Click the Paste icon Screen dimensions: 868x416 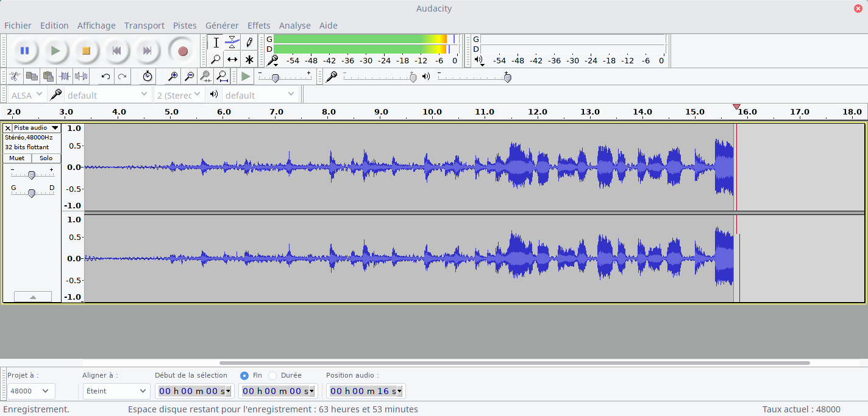(x=48, y=76)
